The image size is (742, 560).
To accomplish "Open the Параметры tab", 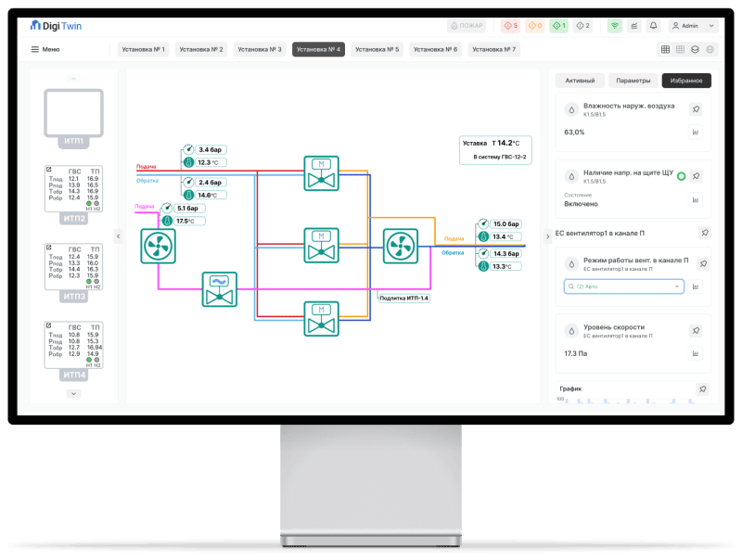I will pos(633,81).
